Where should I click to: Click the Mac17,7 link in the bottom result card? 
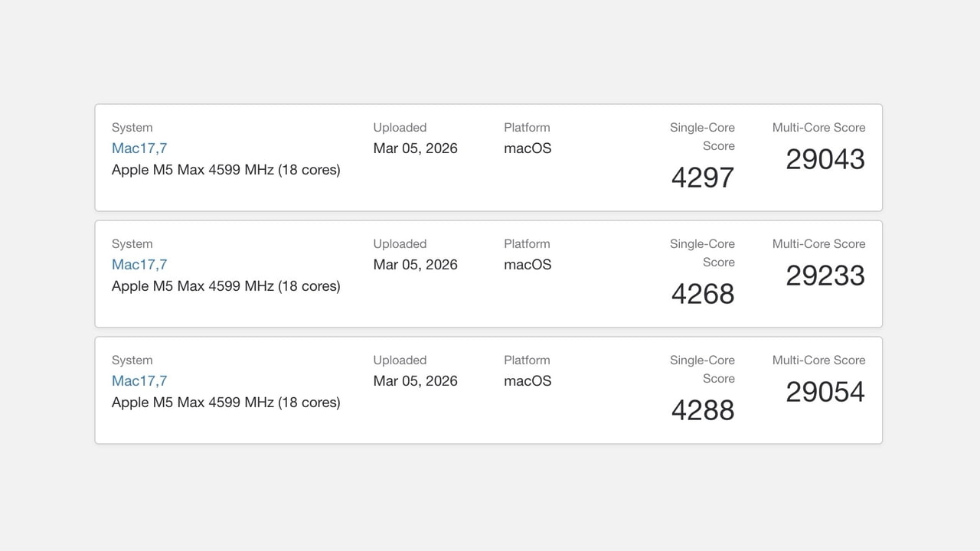tap(139, 380)
